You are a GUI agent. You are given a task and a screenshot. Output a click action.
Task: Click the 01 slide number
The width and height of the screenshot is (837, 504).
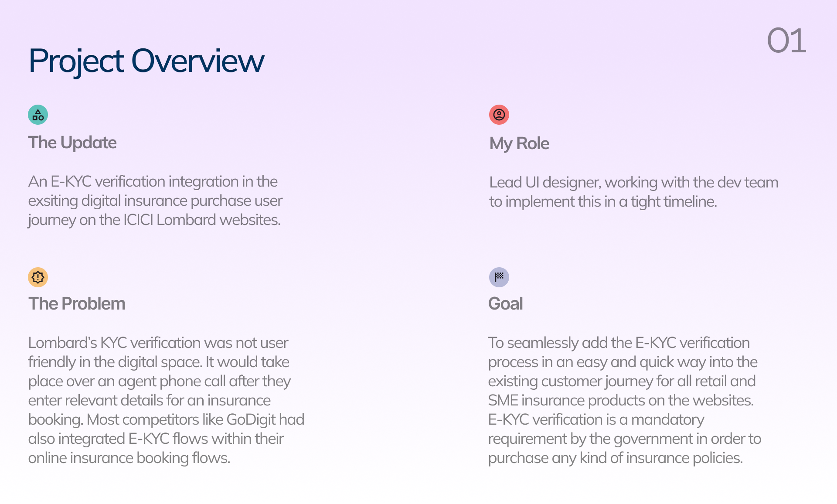coord(786,41)
